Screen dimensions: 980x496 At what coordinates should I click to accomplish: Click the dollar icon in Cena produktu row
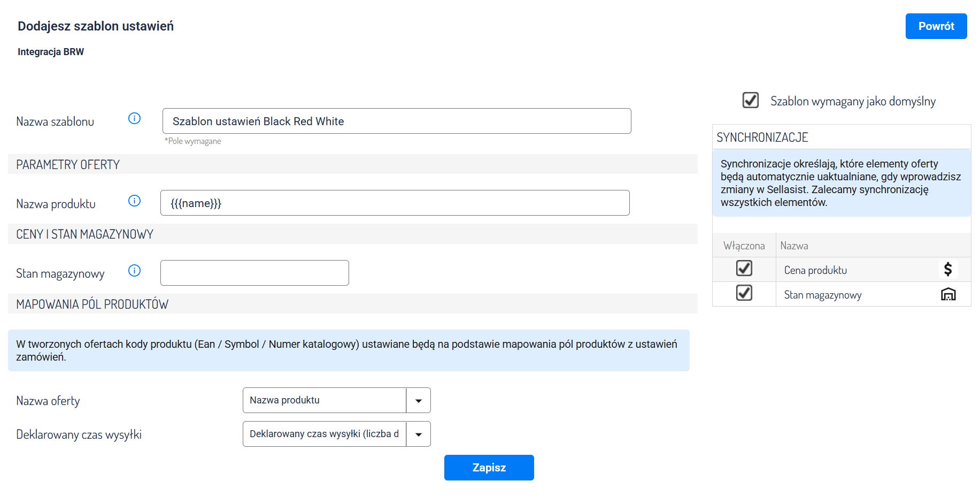(x=947, y=269)
